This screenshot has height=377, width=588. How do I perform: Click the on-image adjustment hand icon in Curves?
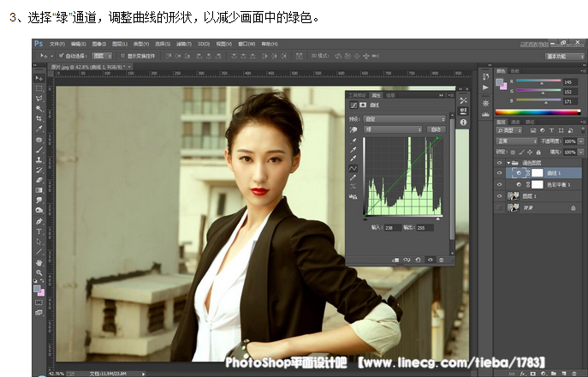[353, 129]
